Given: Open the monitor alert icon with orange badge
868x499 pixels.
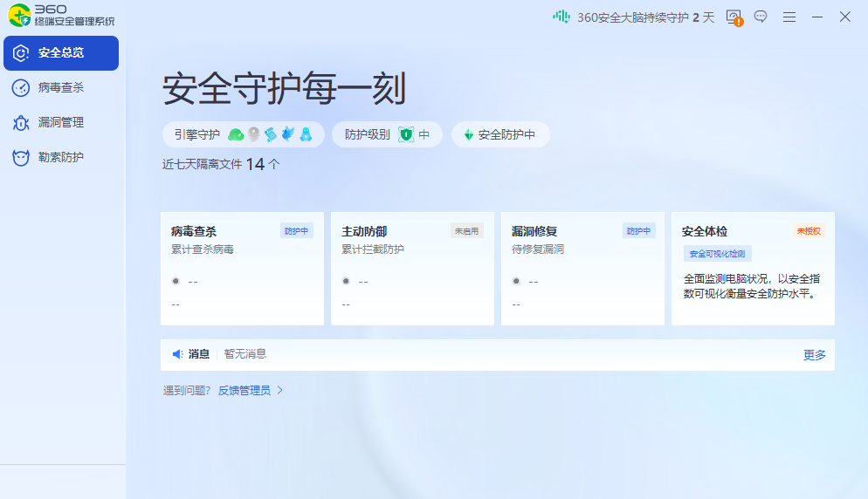Looking at the screenshot, I should pyautogui.click(x=734, y=17).
